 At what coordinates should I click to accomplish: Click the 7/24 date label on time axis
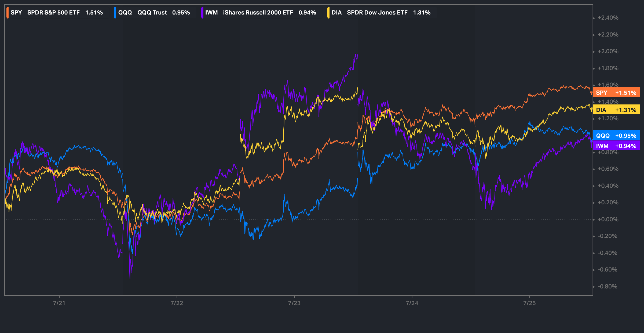(412, 303)
